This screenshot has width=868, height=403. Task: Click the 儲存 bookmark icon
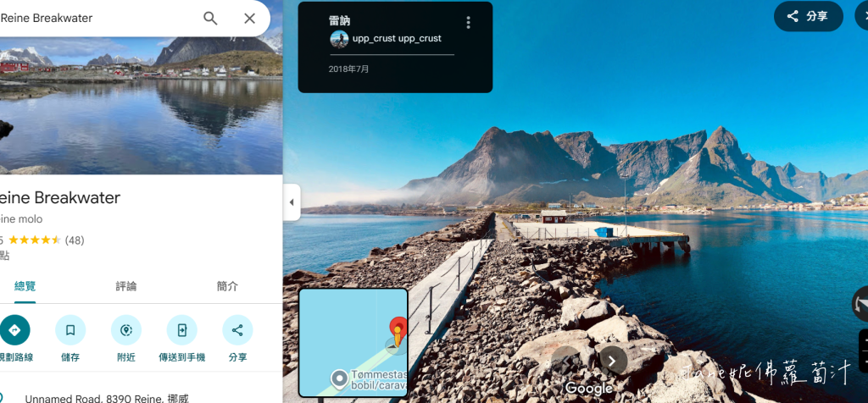[70, 330]
